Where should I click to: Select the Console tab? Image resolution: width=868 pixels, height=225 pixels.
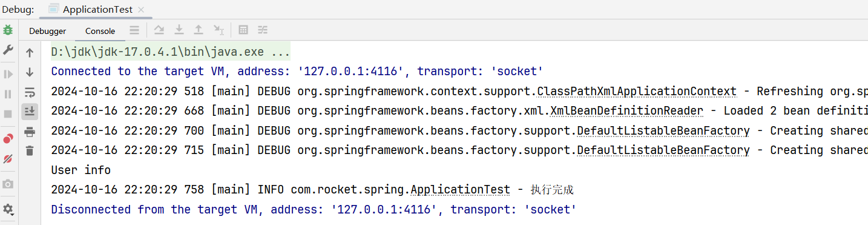pos(100,31)
